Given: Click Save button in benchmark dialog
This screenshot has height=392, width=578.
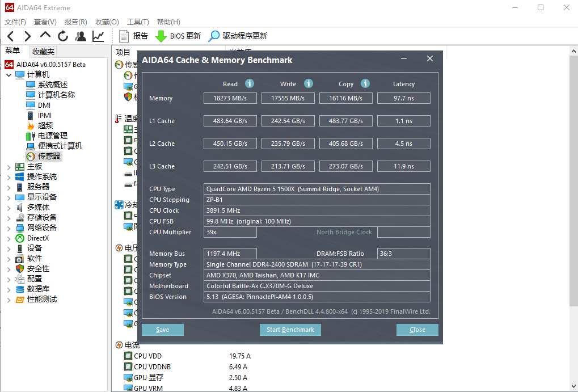Looking at the screenshot, I should coord(163,330).
